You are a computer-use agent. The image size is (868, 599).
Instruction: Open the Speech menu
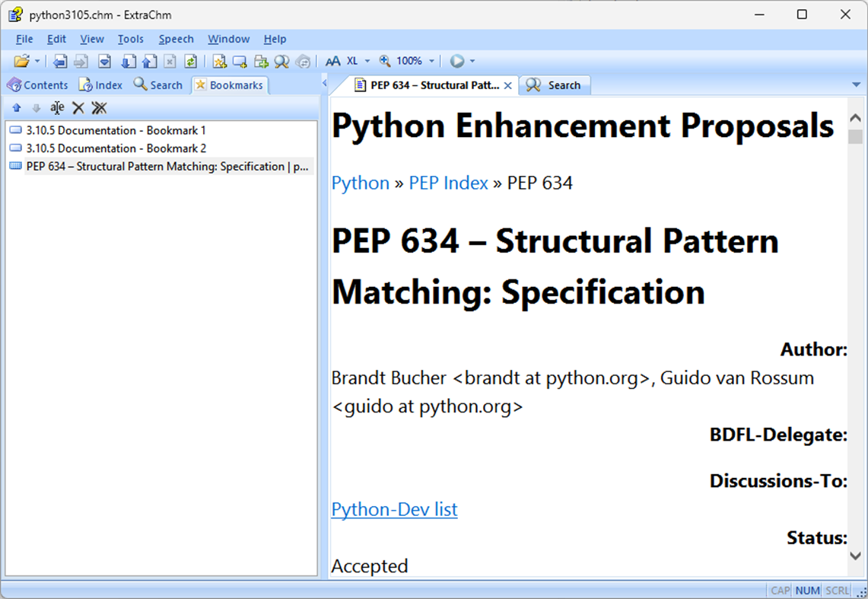click(176, 40)
